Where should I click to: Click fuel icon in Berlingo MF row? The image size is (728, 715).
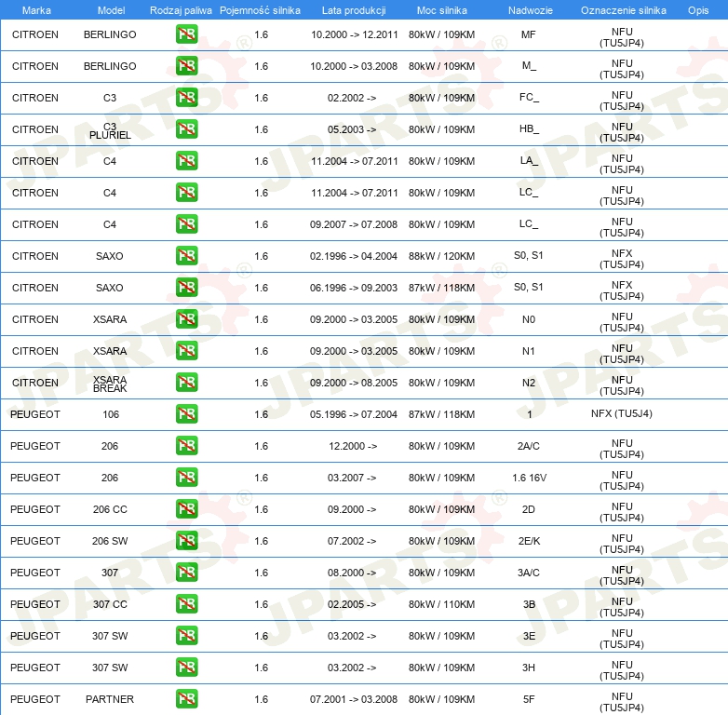[186, 34]
